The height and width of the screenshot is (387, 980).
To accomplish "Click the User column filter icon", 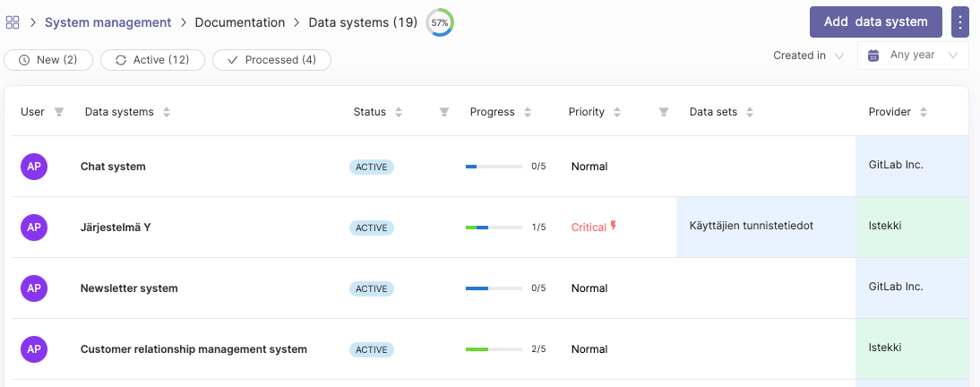I will [x=59, y=112].
